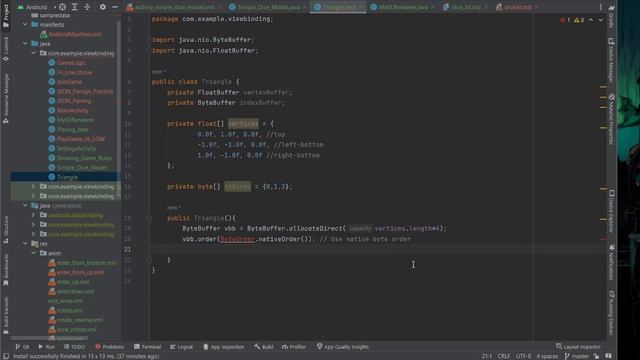640x360 pixels.
Task: Open the Build Variants side panel
Action: pos(5,315)
